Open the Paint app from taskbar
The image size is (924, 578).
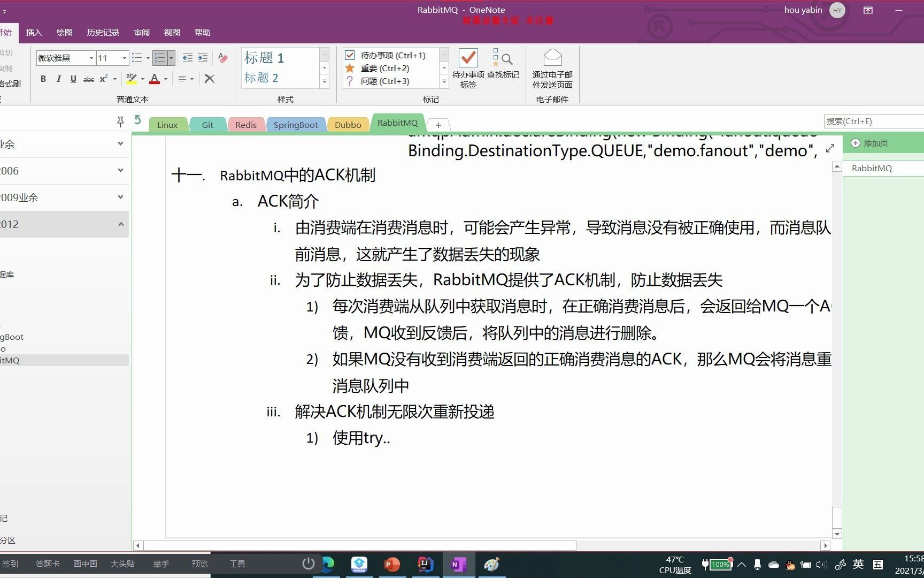coord(491,564)
